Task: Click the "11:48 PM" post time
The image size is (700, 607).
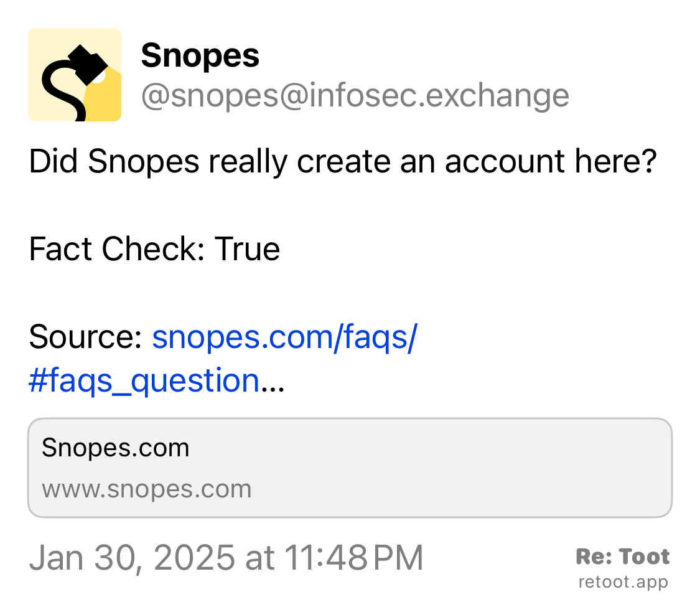Action: [353, 557]
